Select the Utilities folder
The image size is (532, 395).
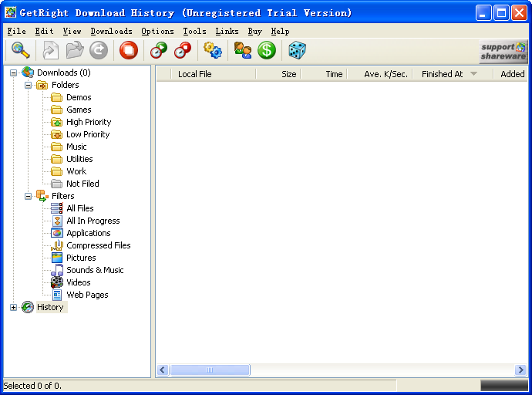(79, 159)
